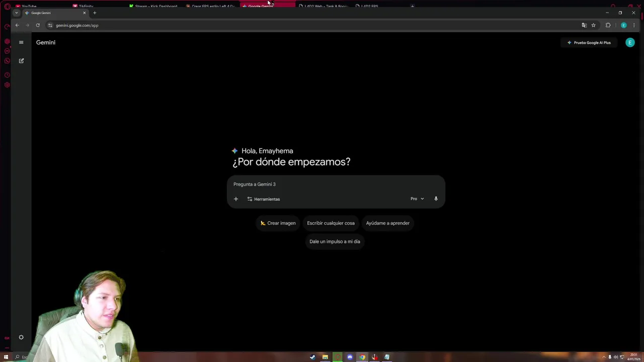The image size is (644, 362).
Task: Open the translate page icon in address bar
Action: pyautogui.click(x=584, y=25)
